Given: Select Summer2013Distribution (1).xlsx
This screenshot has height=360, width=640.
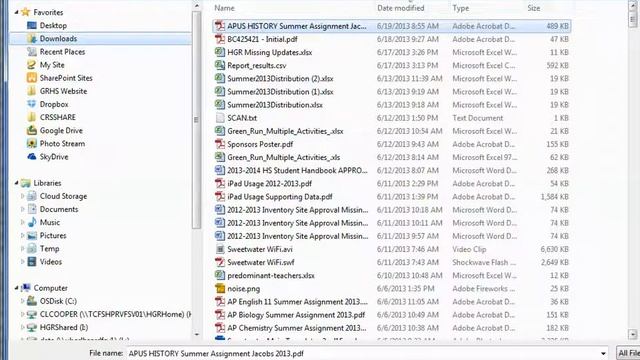Looking at the screenshot, I should (392, 91).
